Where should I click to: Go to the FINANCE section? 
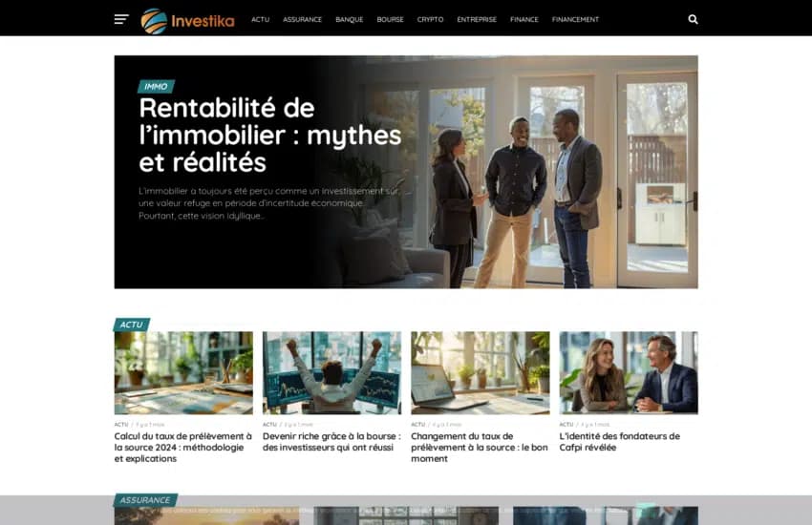(x=524, y=20)
